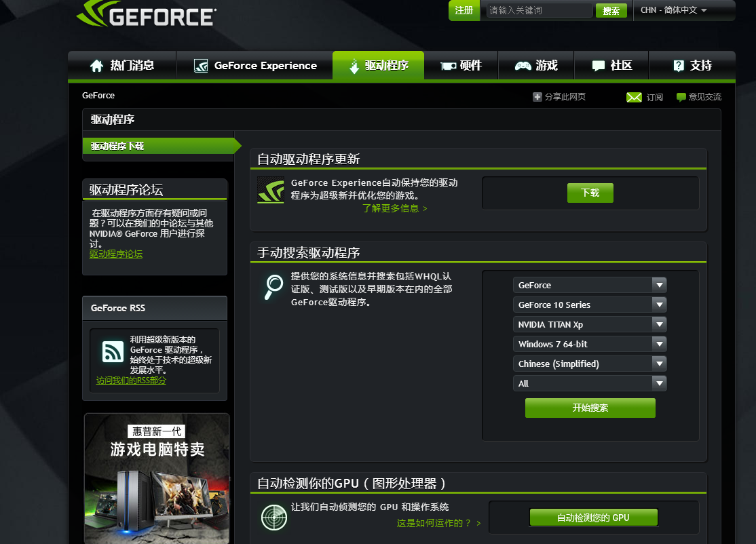
Task: Click the 分享此网页 link
Action: click(565, 97)
